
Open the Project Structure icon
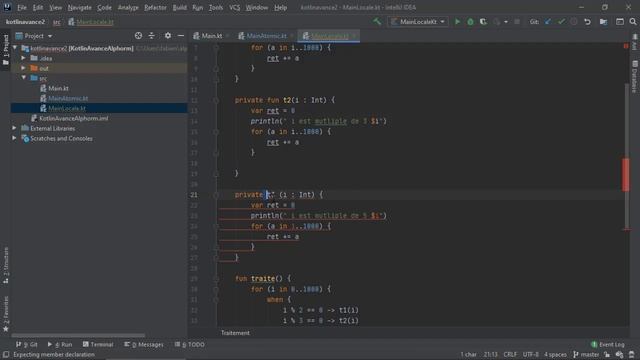coord(603,22)
